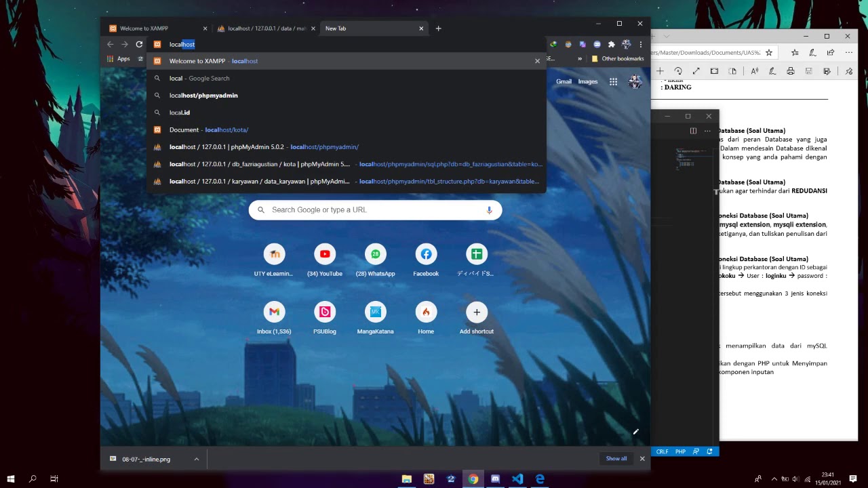The width and height of the screenshot is (868, 488).
Task: Add the page to favorites in Edge
Action: (x=768, y=52)
